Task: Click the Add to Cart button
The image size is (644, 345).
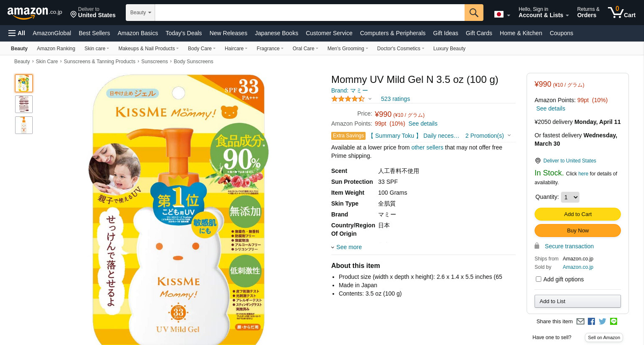Action: (x=578, y=214)
